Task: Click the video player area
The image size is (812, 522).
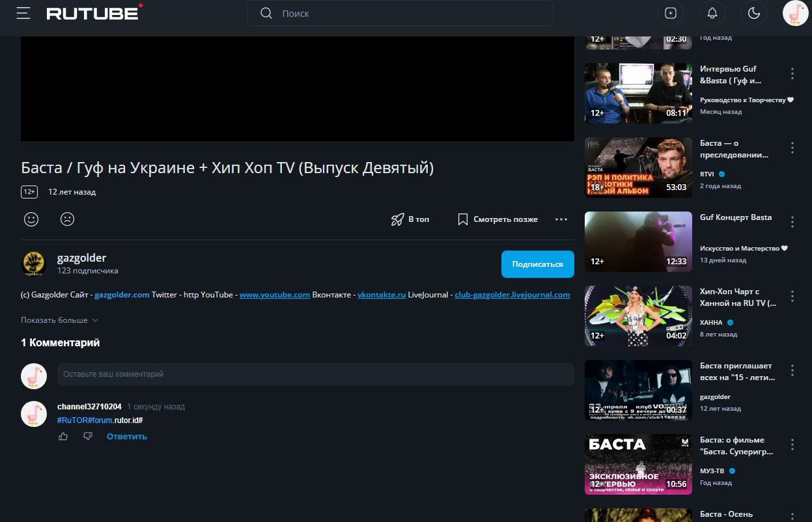Action: [x=298, y=89]
